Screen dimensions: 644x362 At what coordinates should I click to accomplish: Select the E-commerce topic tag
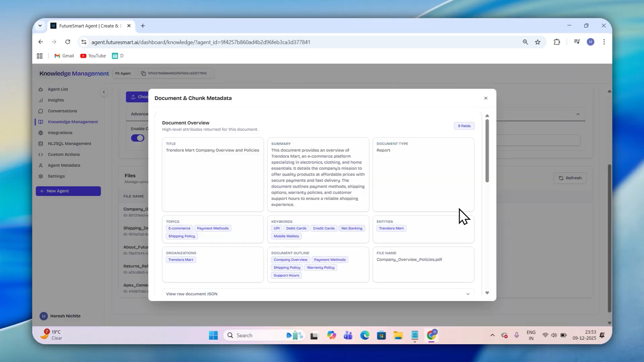pyautogui.click(x=179, y=228)
